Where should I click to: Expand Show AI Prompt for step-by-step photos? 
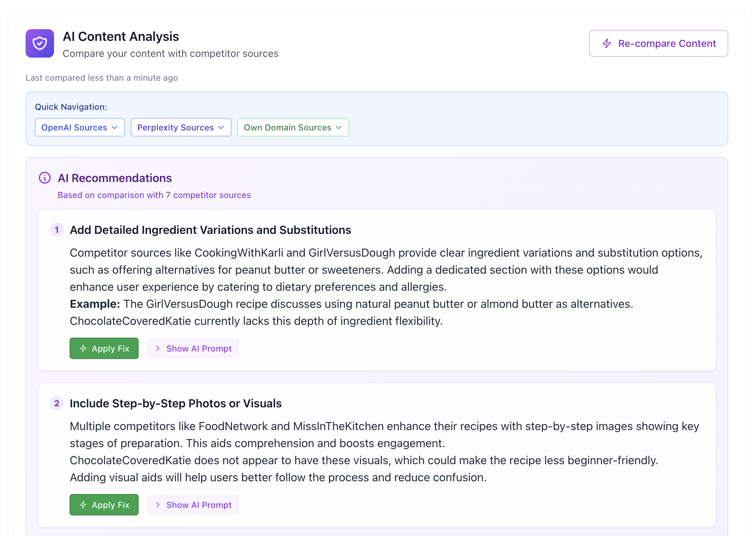tap(193, 505)
